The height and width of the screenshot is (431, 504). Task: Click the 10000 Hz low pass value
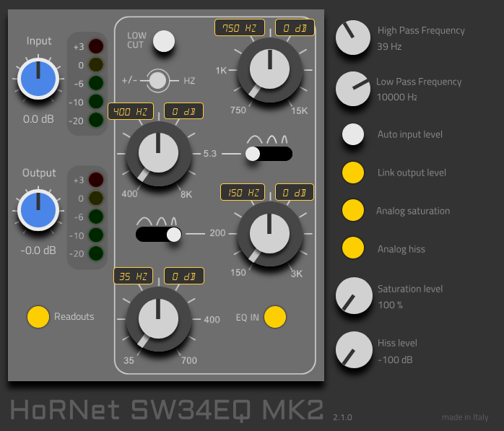click(397, 97)
